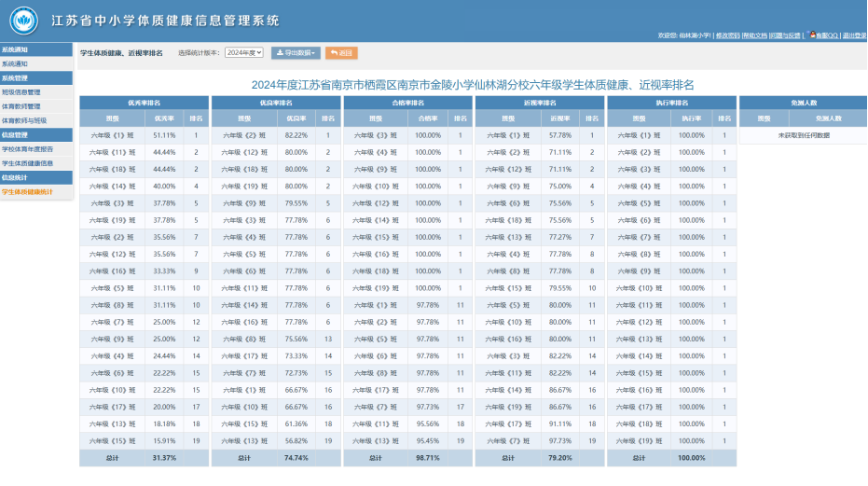Viewport: 868px width, 486px height.
Task: Click the 95.56% pass rate cell
Action: 428,424
